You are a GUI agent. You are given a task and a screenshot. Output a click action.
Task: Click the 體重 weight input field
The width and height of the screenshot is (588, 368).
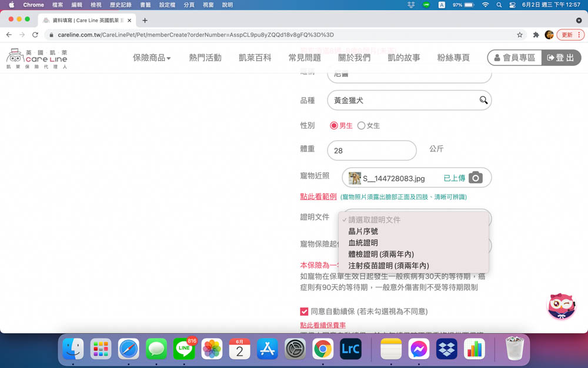371,150
